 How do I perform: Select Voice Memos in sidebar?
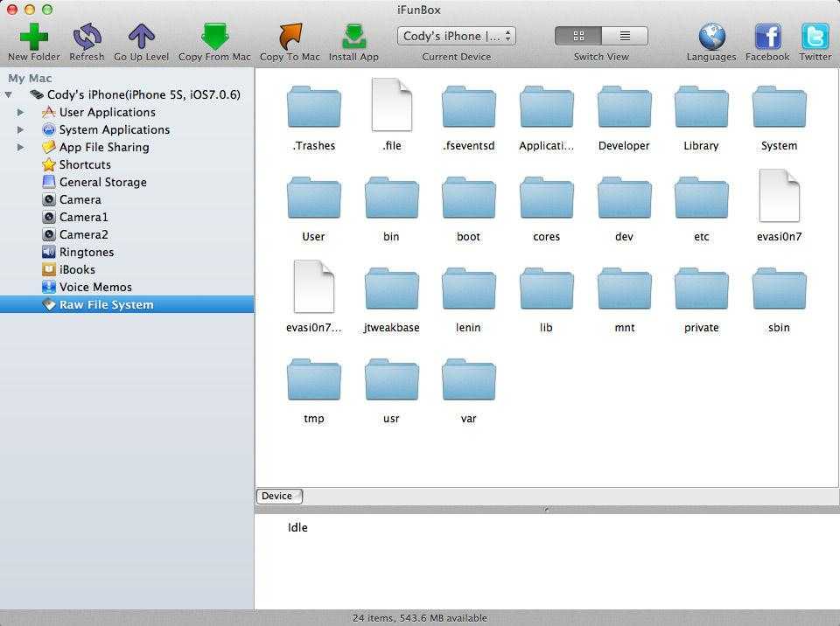pyautogui.click(x=87, y=287)
